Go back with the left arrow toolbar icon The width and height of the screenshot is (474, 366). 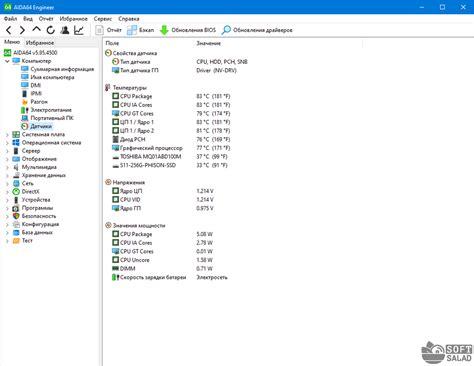coord(9,30)
